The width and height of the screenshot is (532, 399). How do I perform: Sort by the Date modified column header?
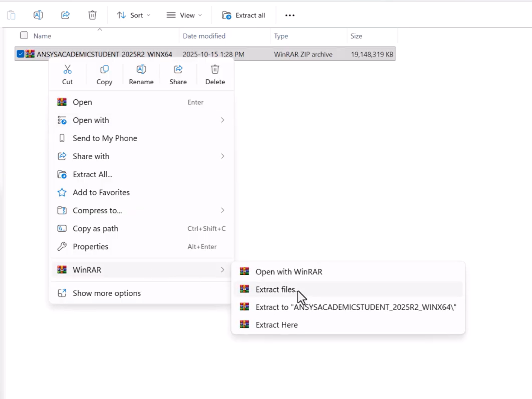pos(204,36)
